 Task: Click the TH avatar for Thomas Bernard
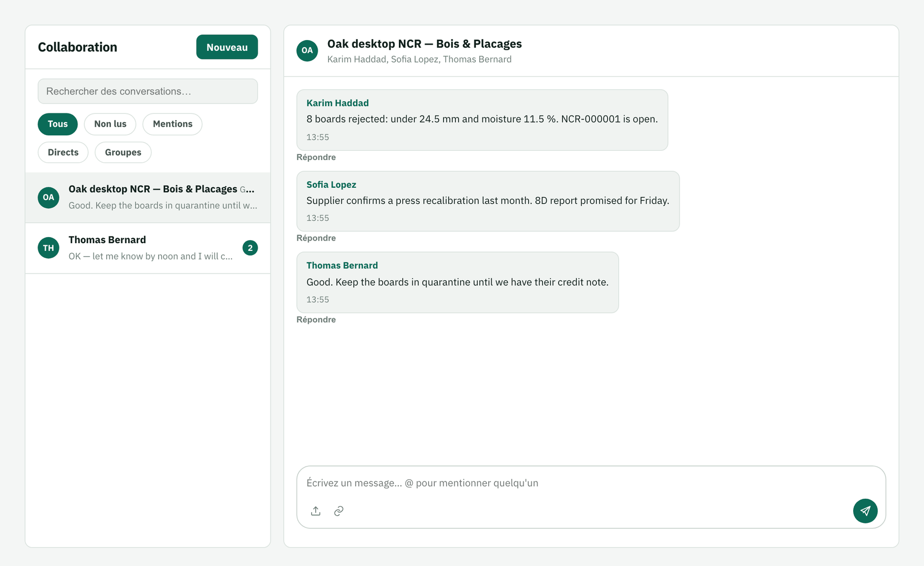pyautogui.click(x=48, y=248)
